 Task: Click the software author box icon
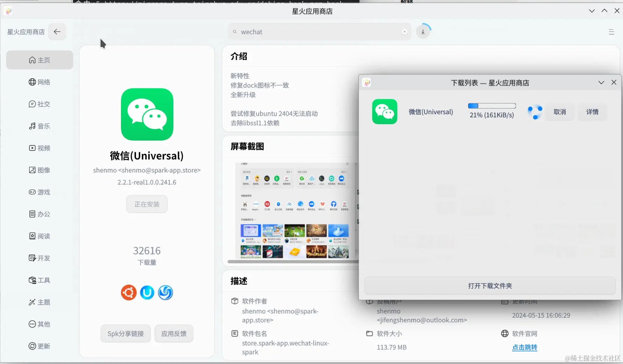(x=235, y=301)
